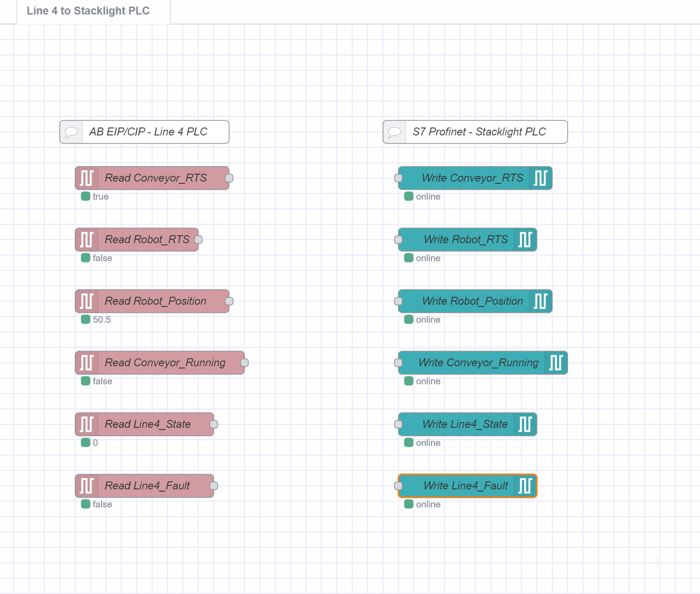Switch to the Line 4 to Stacklight PLC tab
The height and width of the screenshot is (594, 700).
click(x=87, y=11)
